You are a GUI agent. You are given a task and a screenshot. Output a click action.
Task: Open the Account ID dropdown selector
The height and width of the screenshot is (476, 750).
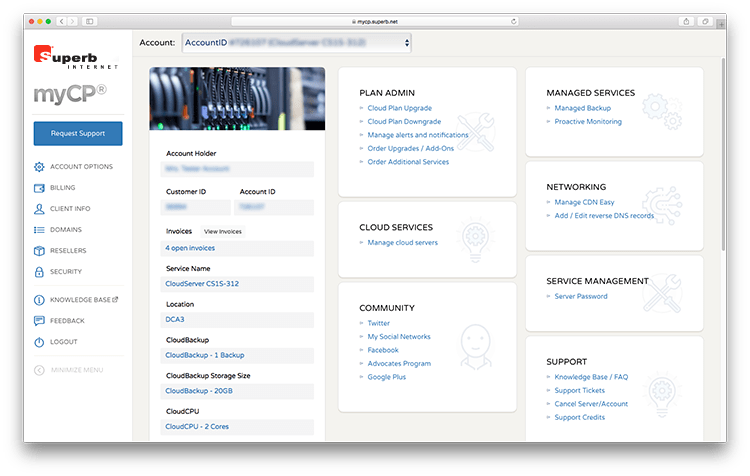tap(297, 43)
